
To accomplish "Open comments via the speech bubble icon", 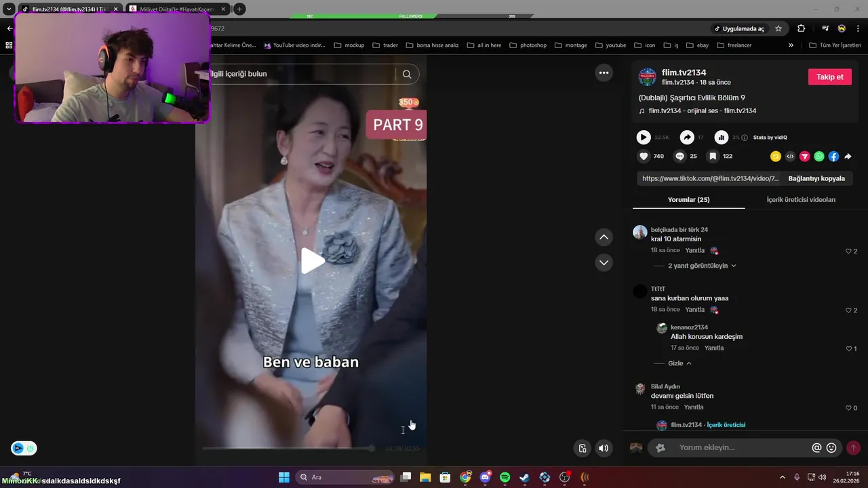I will click(679, 156).
